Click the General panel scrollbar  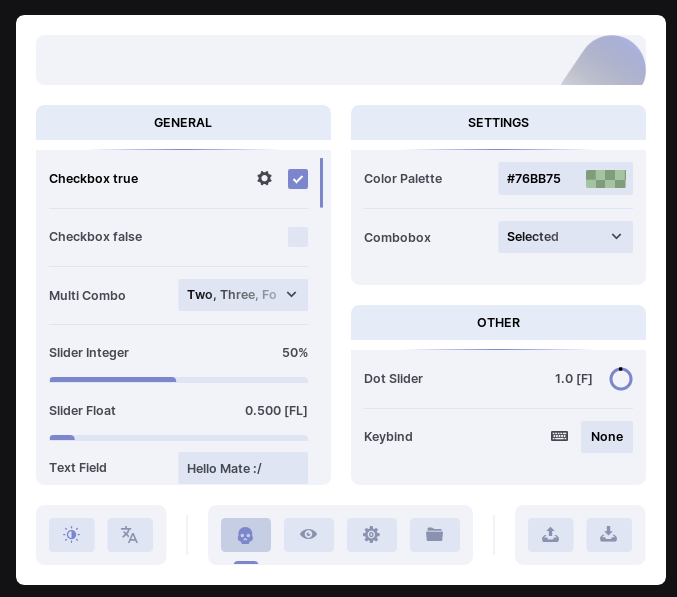coord(321,183)
